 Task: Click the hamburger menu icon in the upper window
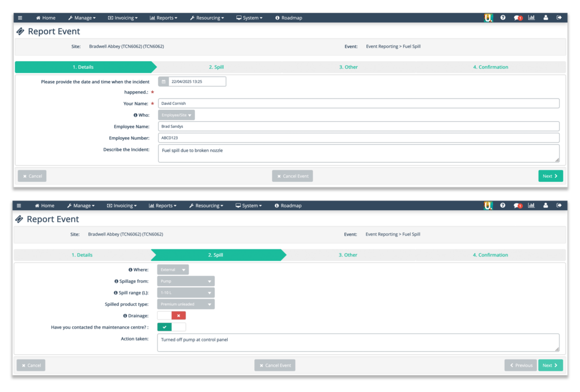coord(19,18)
